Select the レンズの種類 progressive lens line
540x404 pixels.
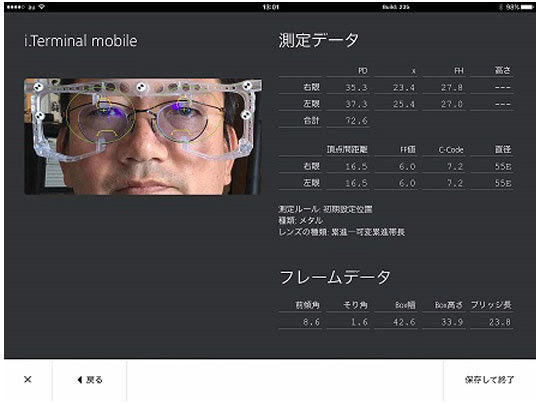pos(342,232)
